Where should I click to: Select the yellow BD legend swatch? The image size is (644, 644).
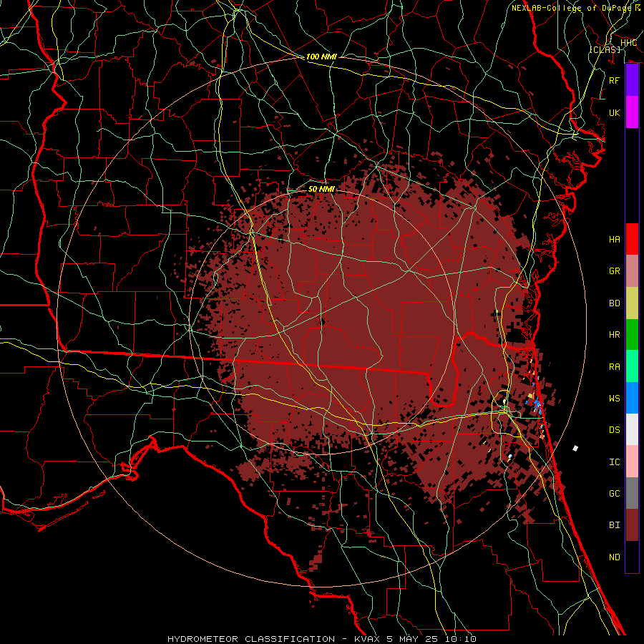632,303
